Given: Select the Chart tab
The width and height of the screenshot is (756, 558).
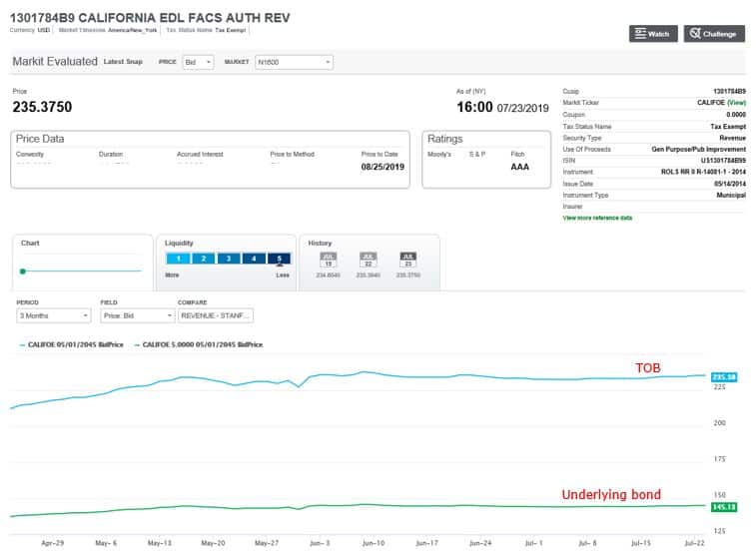Looking at the screenshot, I should (83, 263).
